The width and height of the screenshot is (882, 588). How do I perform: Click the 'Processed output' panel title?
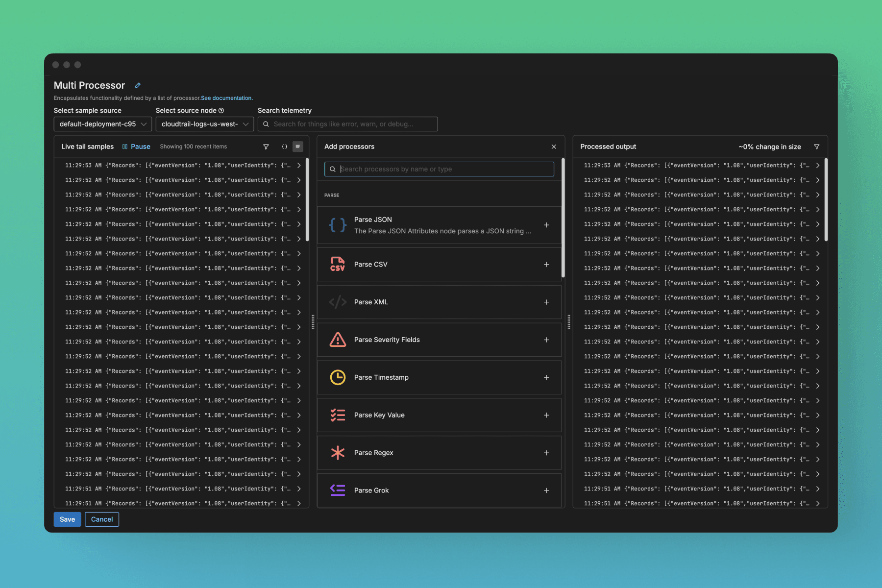[x=608, y=147]
